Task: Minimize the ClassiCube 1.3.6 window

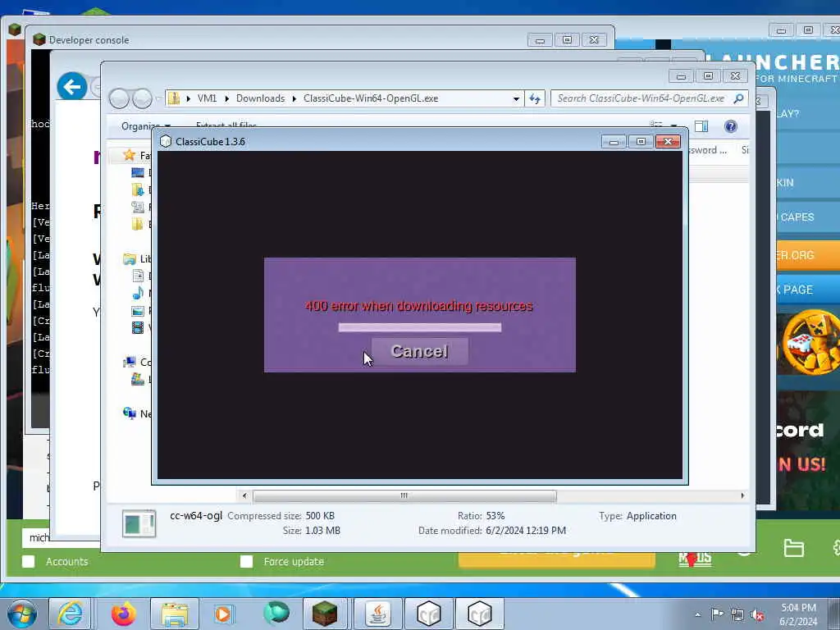Action: coord(614,141)
